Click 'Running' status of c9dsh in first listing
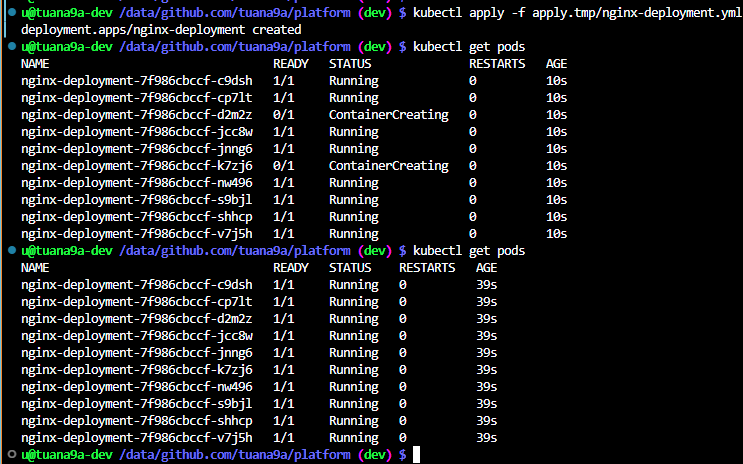 [354, 81]
